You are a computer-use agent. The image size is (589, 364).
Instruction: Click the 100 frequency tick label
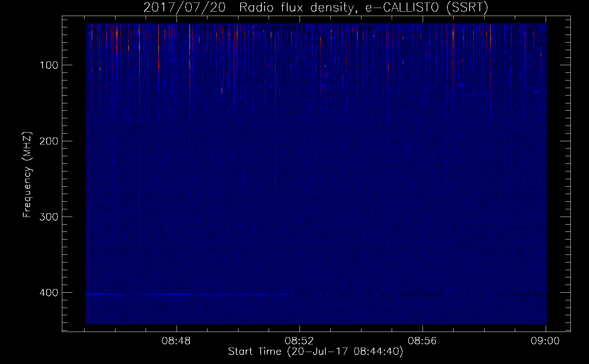pyautogui.click(x=49, y=65)
